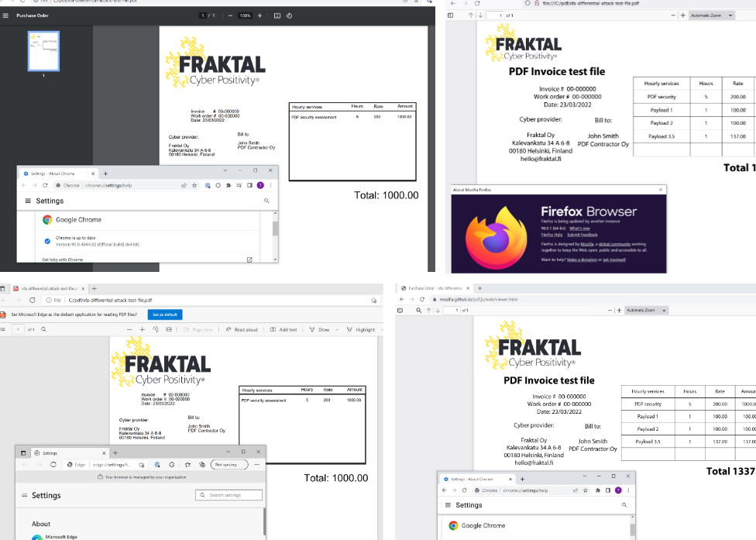Close the About Mozilla Firefox dialog
This screenshot has width=756, height=540.
(661, 190)
